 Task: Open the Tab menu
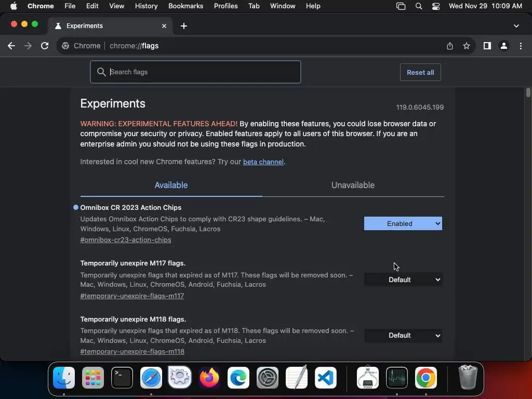click(x=254, y=6)
